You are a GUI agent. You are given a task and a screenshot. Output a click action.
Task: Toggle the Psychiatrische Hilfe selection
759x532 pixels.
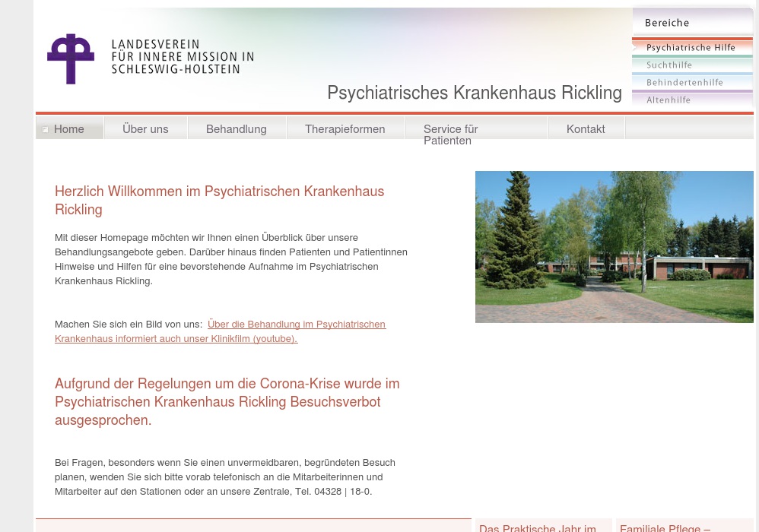(x=691, y=47)
